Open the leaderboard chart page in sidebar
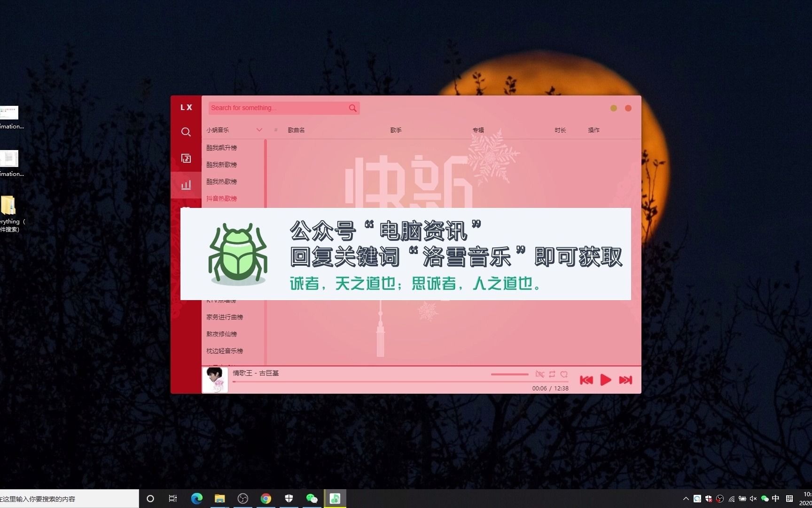Screen dimensions: 812x508 (x=186, y=185)
